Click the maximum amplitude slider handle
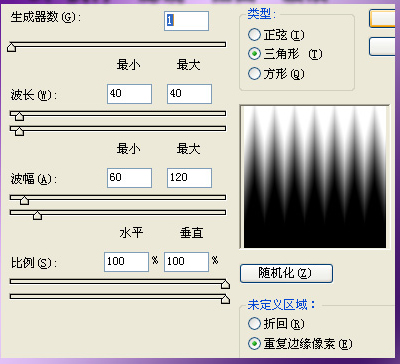Viewport: 400px width, 364px height. 37,215
